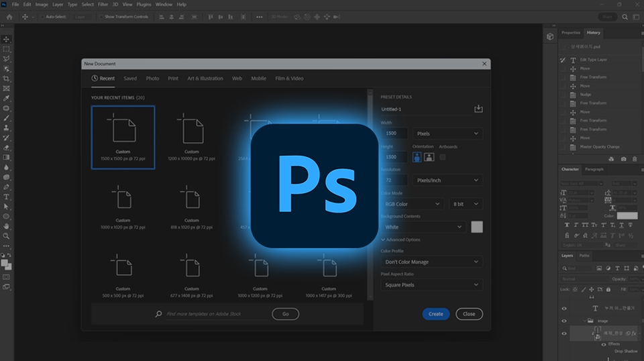The width and height of the screenshot is (644, 361).
Task: Open the search magnifier in the top bar
Action: 625,17
